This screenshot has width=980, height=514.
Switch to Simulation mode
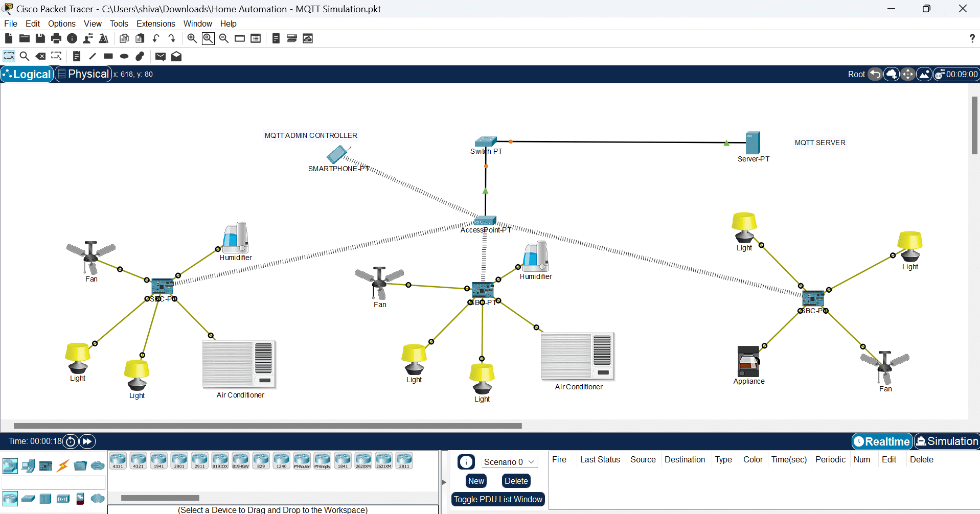click(947, 441)
